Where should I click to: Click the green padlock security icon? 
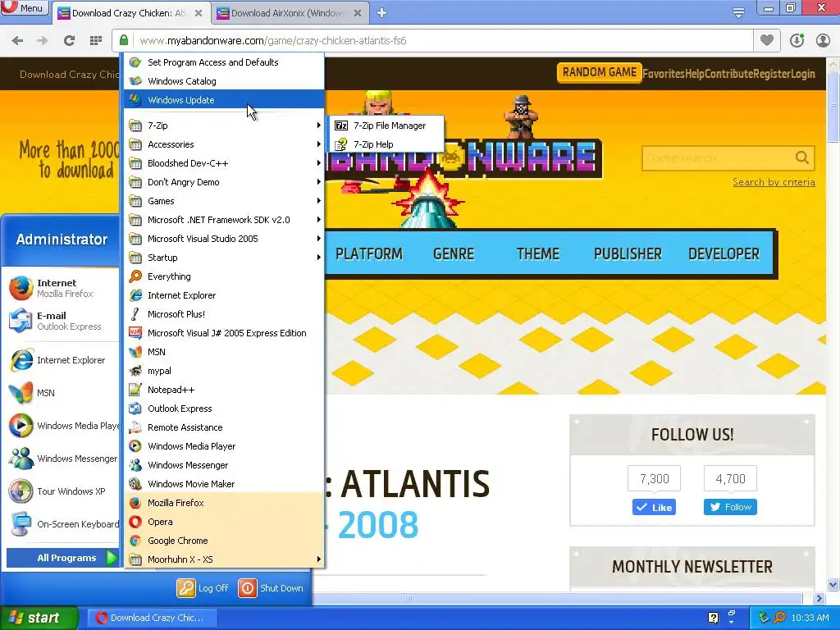click(124, 40)
